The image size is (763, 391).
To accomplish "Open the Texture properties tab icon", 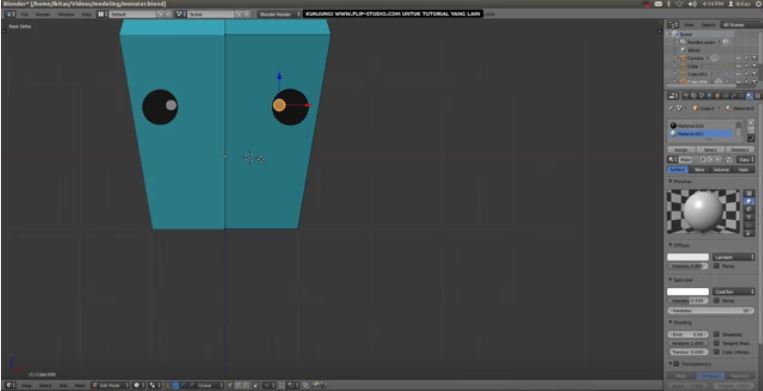I will pos(757,96).
